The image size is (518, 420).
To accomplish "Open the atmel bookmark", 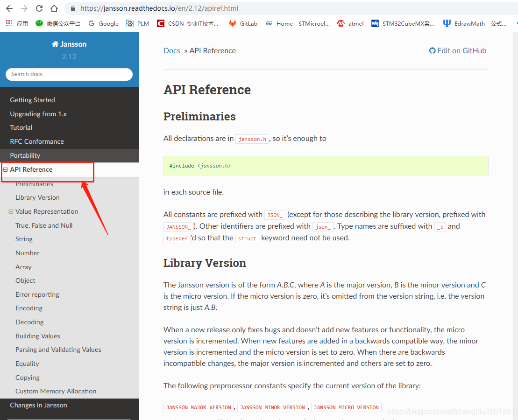I will point(350,23).
